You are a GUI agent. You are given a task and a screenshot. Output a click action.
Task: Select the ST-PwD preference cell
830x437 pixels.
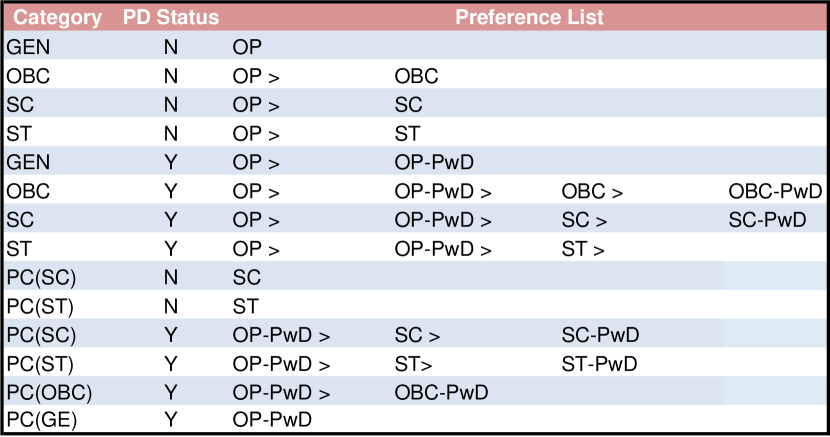click(599, 364)
